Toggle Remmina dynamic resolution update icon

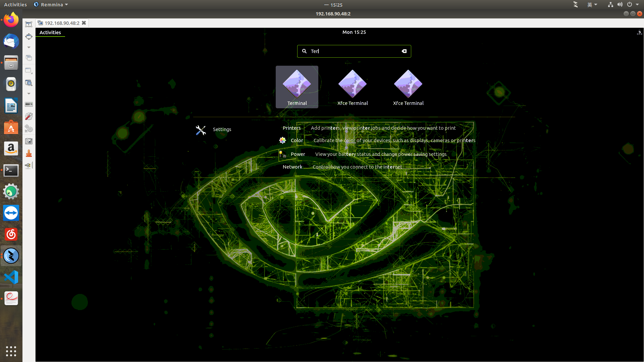click(x=29, y=71)
